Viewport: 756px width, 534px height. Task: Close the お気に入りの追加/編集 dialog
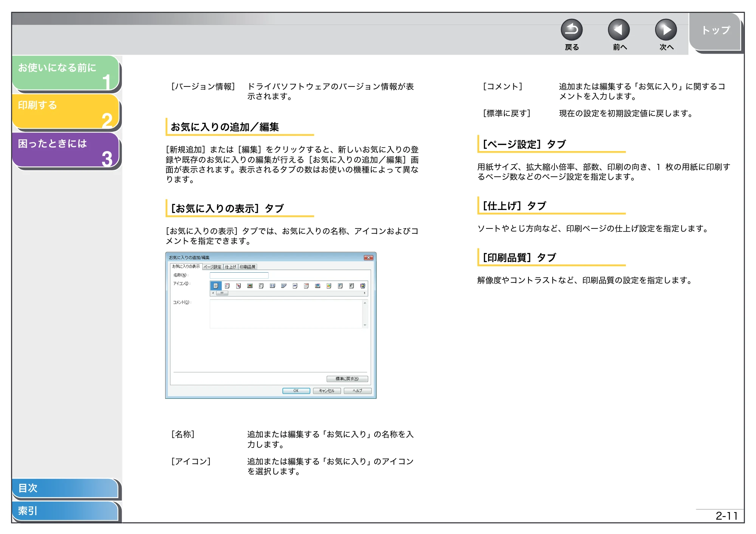point(368,258)
